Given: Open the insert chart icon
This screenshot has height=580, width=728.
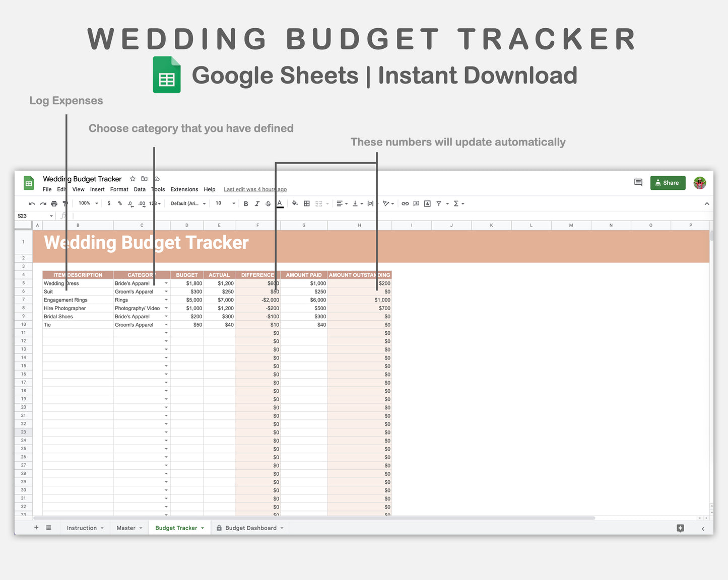Looking at the screenshot, I should 427,203.
